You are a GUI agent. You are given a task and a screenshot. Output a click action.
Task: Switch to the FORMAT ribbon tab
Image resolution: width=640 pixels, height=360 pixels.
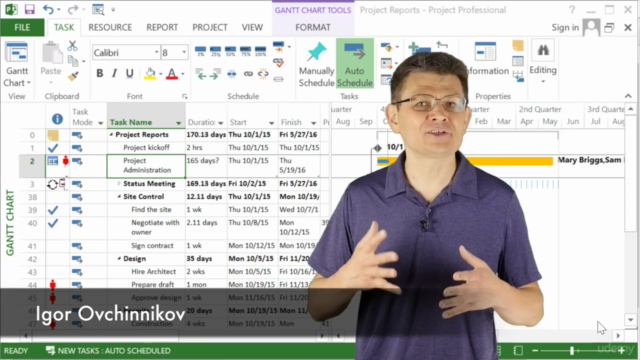(313, 27)
